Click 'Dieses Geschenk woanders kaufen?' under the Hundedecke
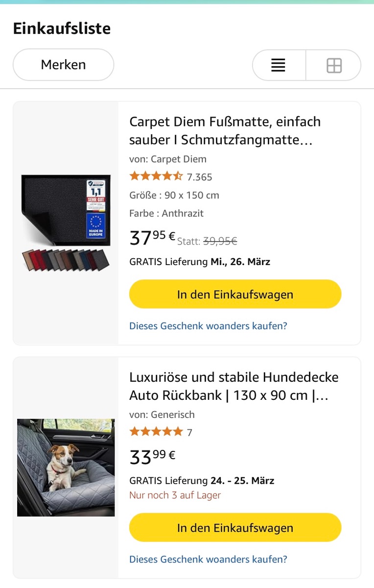The width and height of the screenshot is (374, 588). click(208, 559)
